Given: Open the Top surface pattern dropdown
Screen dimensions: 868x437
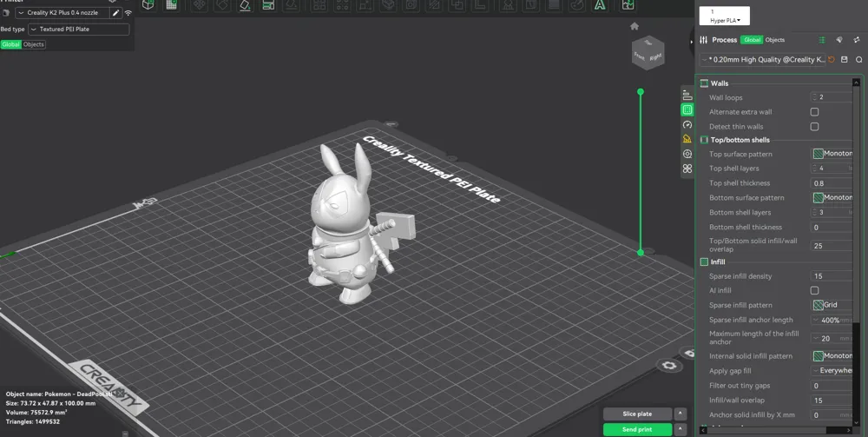Looking at the screenshot, I should point(832,154).
